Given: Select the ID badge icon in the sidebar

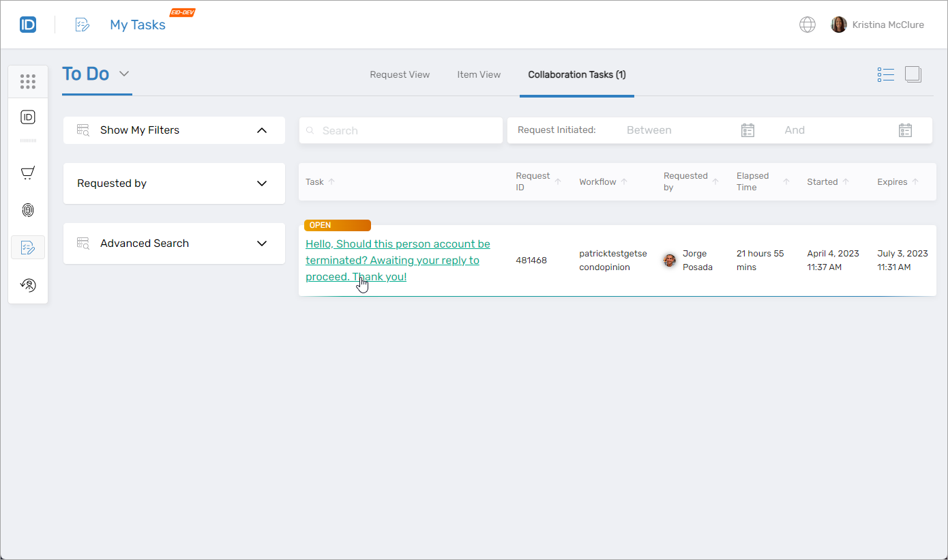Looking at the screenshot, I should [27, 117].
